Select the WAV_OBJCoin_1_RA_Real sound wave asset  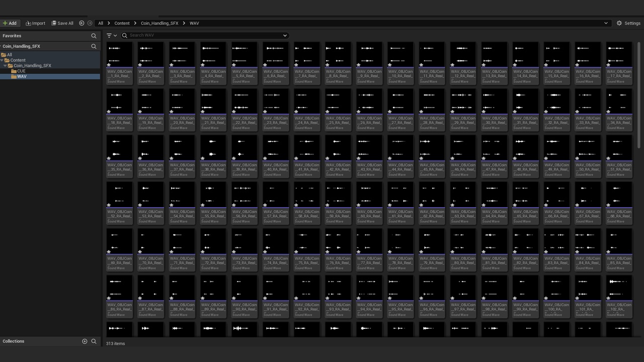120,63
